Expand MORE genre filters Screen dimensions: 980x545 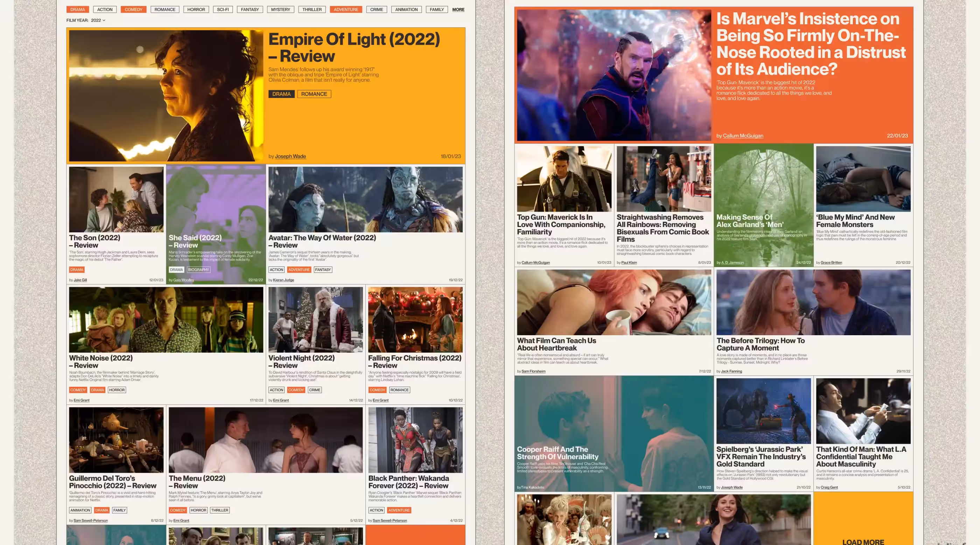click(458, 9)
